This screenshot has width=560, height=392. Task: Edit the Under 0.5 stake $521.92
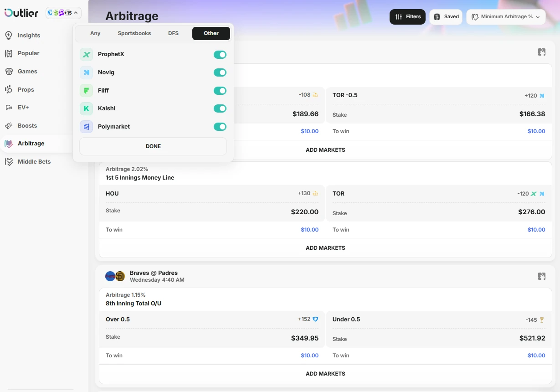coord(532,338)
